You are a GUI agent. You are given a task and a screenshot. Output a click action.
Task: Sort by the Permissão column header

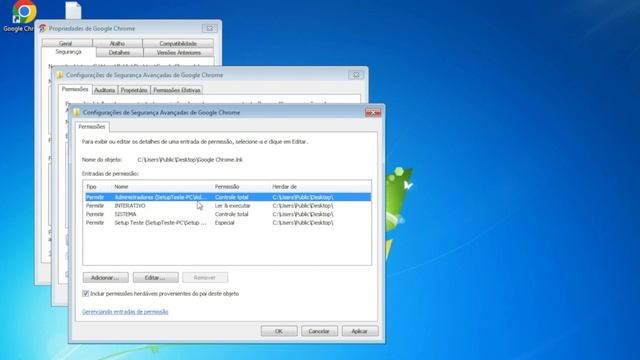pyautogui.click(x=241, y=187)
